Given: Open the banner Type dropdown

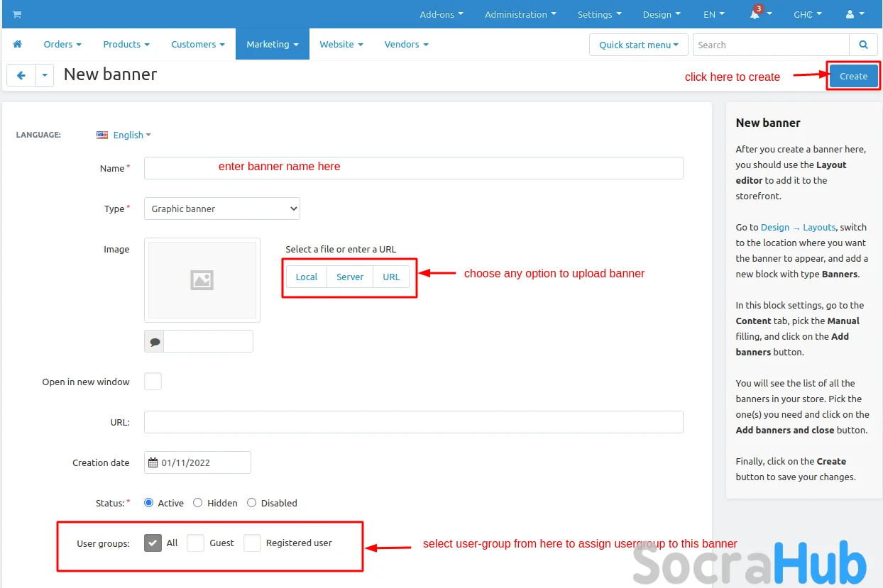Looking at the screenshot, I should pyautogui.click(x=222, y=209).
